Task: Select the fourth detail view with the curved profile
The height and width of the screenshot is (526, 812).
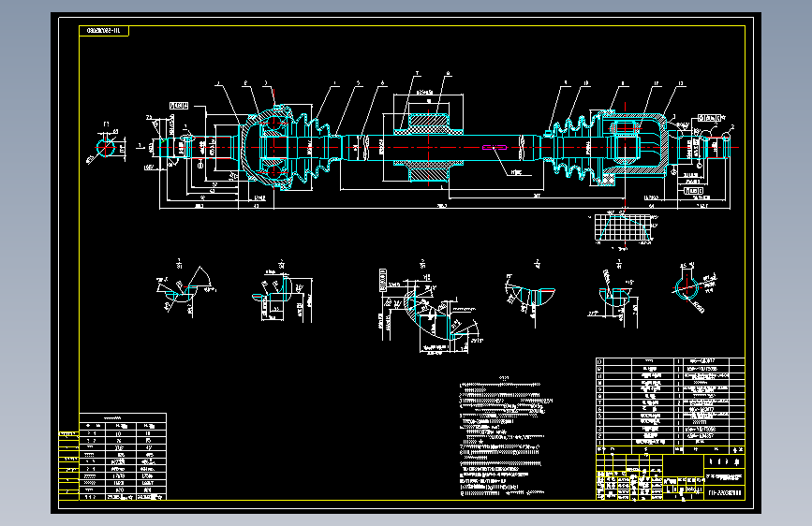Action: 531,295
